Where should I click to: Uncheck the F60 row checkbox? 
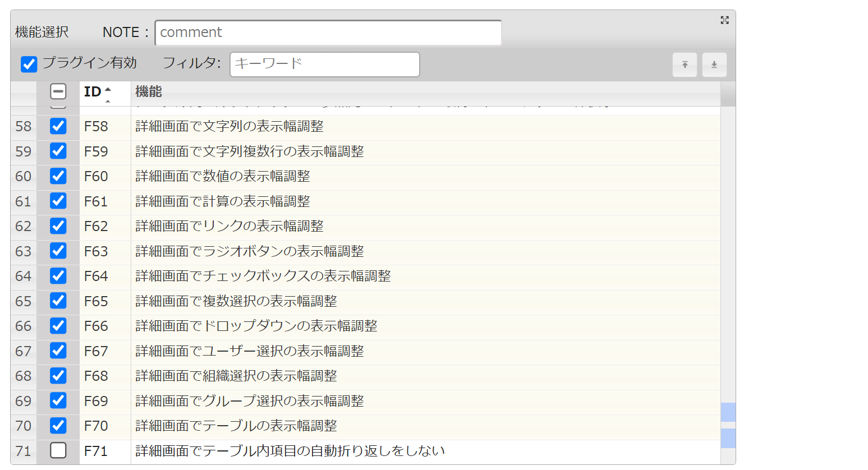(x=58, y=176)
